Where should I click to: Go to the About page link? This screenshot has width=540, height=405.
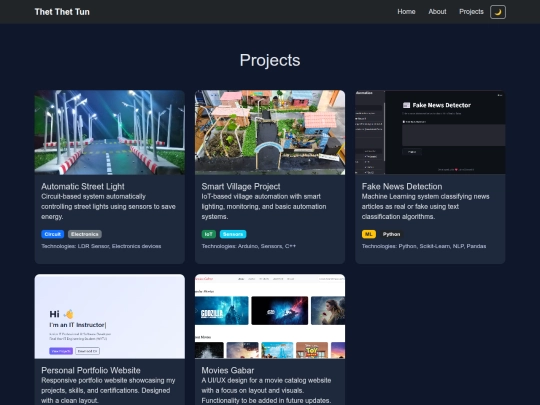437,12
